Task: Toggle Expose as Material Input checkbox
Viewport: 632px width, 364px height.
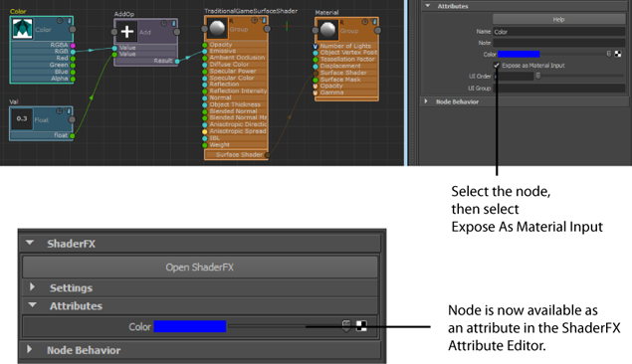Action: click(497, 66)
